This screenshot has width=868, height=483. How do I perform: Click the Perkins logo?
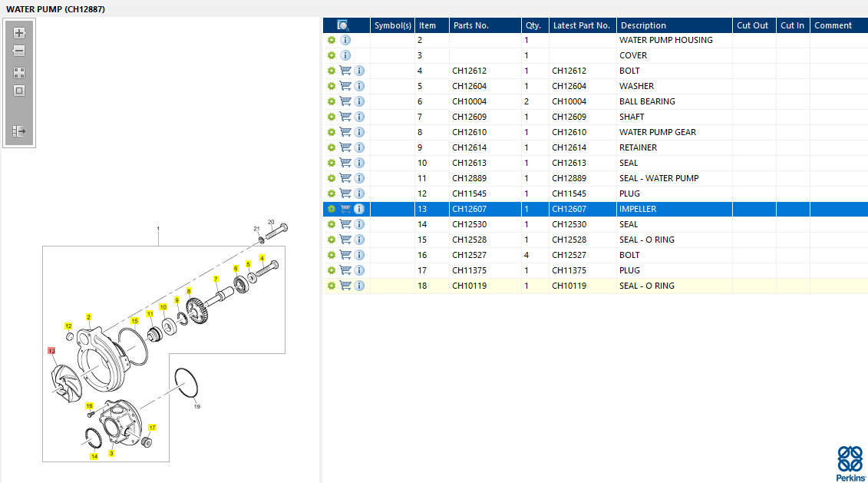click(x=850, y=464)
